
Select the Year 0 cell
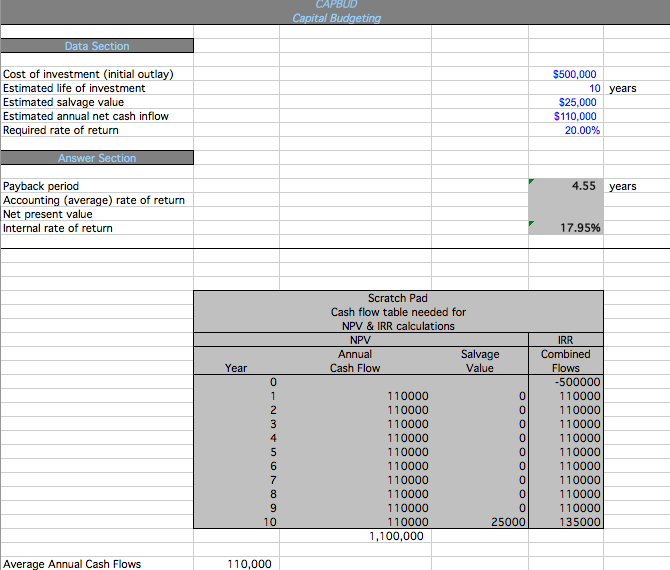coord(237,382)
